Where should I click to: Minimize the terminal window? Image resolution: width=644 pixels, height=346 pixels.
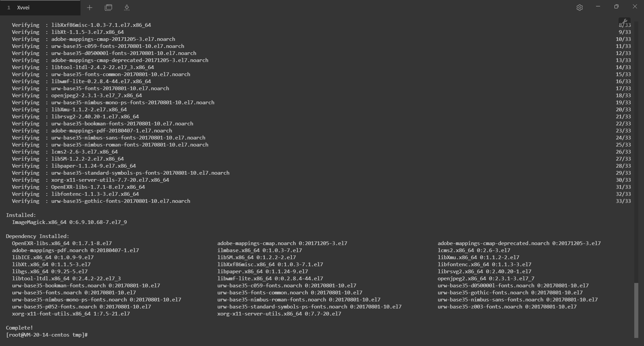click(598, 7)
